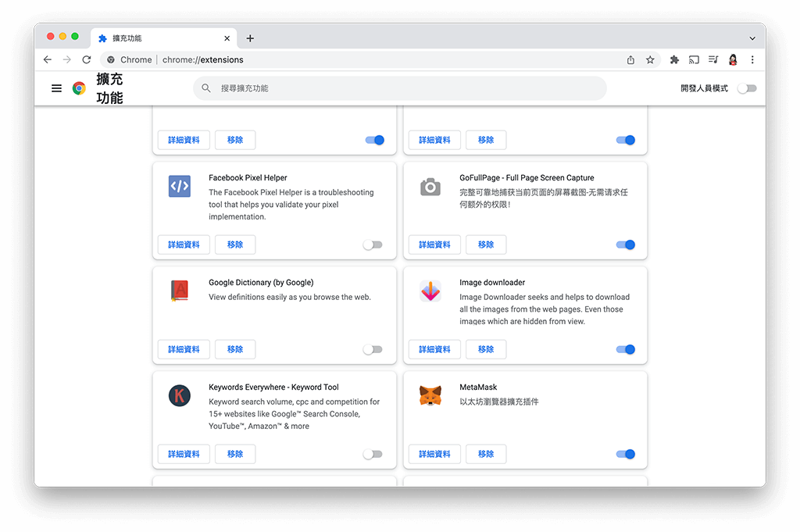Open the profile avatar menu
The image size is (800, 532).
point(733,59)
